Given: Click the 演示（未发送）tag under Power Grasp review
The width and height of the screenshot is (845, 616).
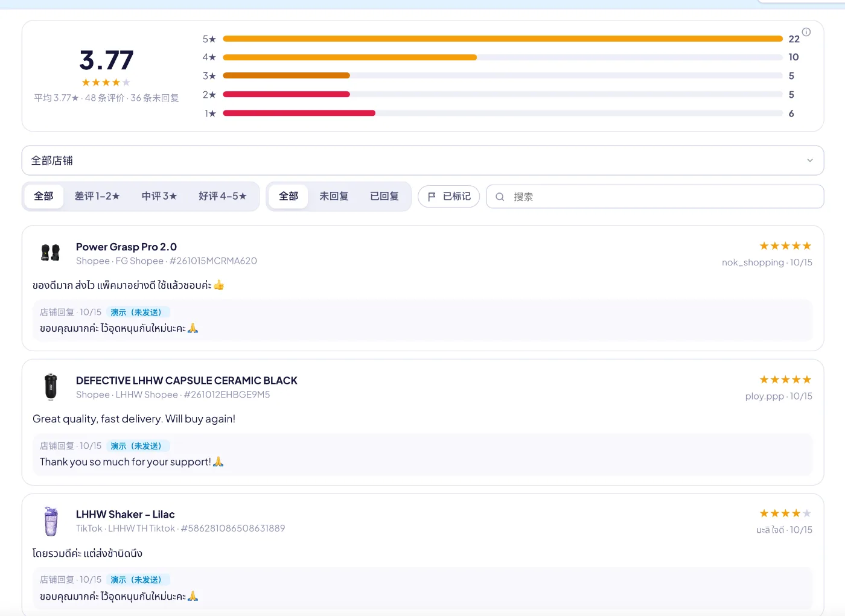Looking at the screenshot, I should (138, 312).
